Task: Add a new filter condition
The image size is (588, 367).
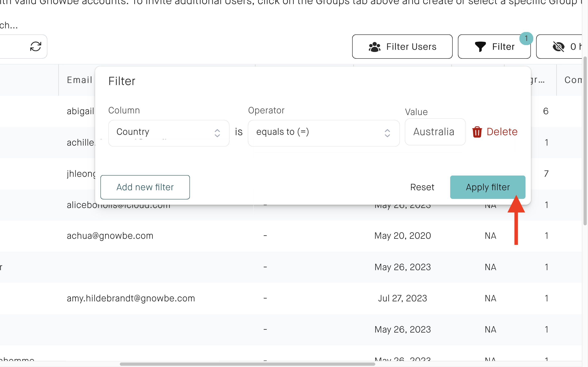Action: [x=145, y=187]
